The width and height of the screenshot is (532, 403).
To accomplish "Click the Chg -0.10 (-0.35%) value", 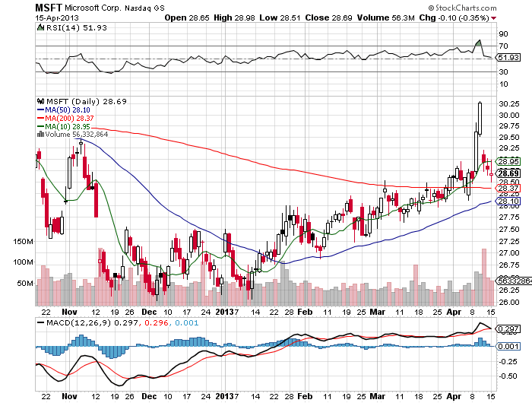I will coord(454,17).
